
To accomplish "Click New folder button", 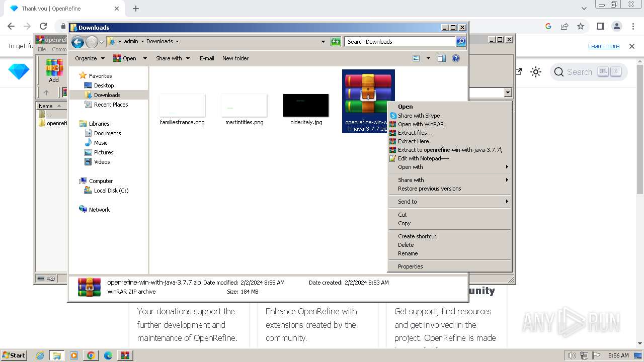I will 235,58.
